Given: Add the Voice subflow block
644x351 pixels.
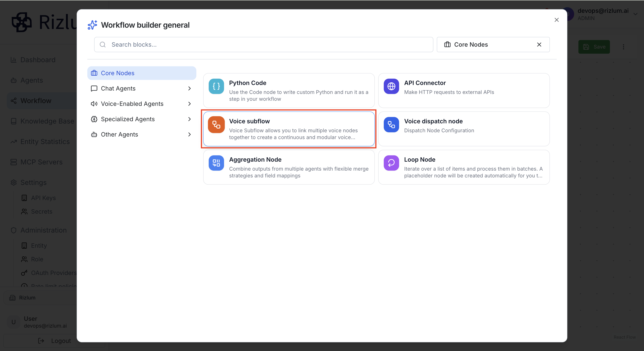Looking at the screenshot, I should coord(289,129).
